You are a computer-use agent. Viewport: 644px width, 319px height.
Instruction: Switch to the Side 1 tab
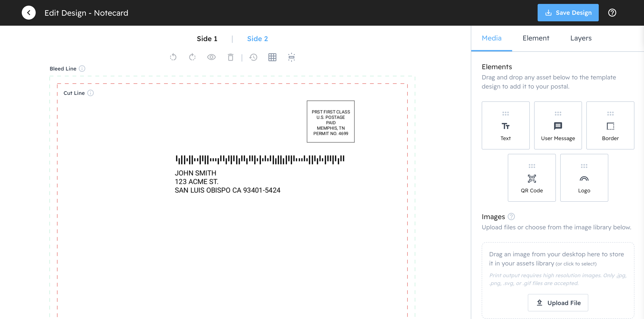click(x=207, y=39)
